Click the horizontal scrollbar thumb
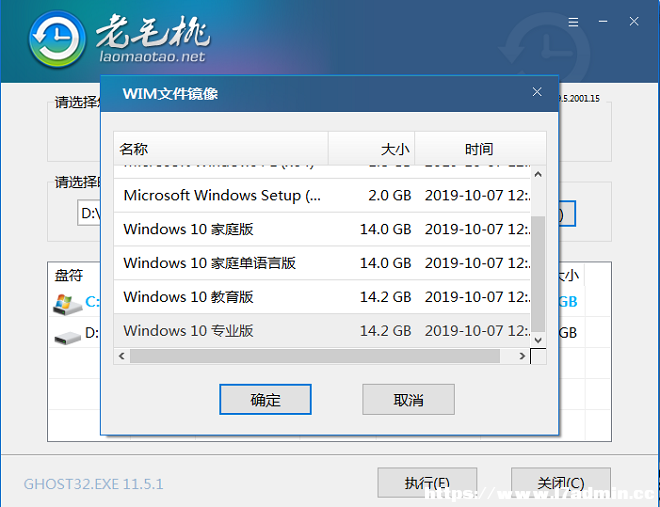The width and height of the screenshot is (660, 507). coord(315,356)
